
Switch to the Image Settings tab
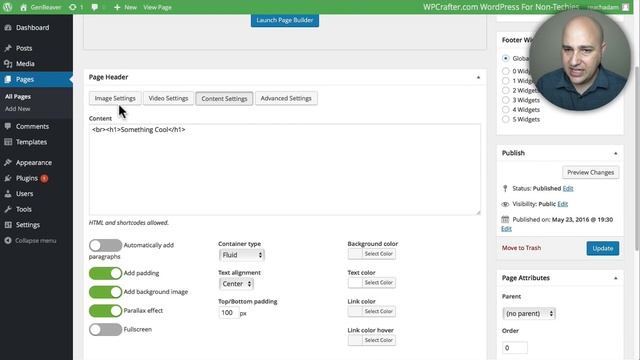pos(115,98)
